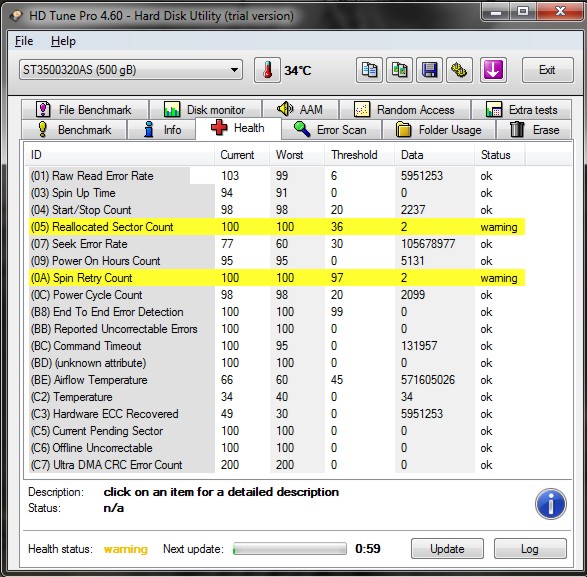This screenshot has height=577, width=587.
Task: Select the (C3) Hardware ECC Recovered row
Action: pyautogui.click(x=277, y=414)
